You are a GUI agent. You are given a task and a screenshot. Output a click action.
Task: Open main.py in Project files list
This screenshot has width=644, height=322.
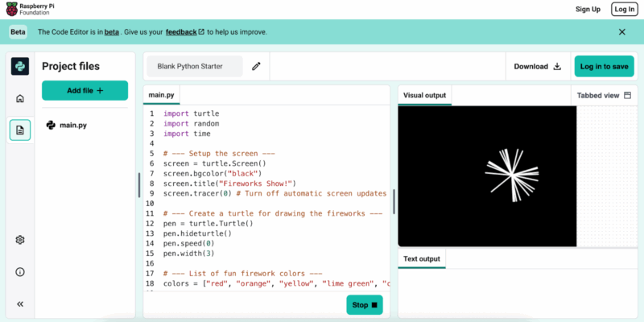(x=67, y=126)
